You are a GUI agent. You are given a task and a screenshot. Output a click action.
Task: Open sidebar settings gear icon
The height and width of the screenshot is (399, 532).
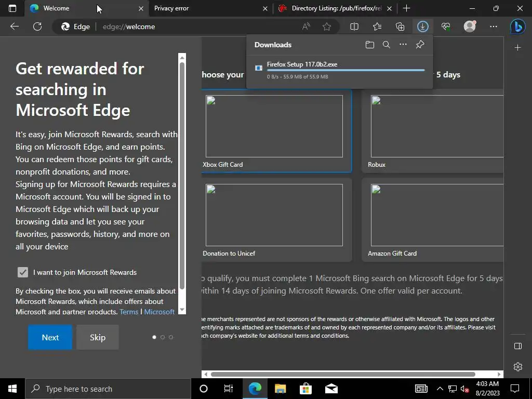(x=518, y=367)
